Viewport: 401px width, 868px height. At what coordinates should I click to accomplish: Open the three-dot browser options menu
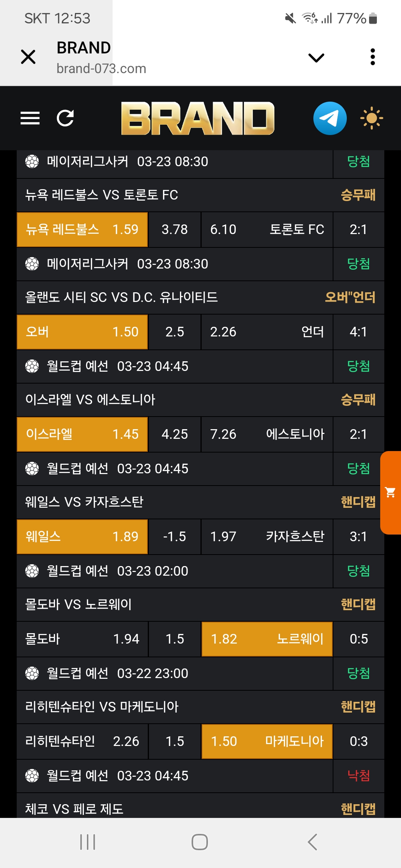point(373,57)
